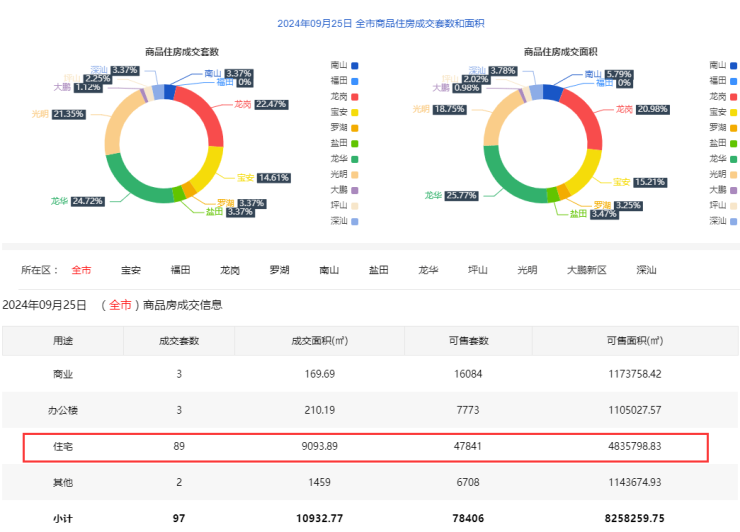The image size is (740, 532).
Task: Select the 宝安 district tab
Action: pyautogui.click(x=131, y=270)
